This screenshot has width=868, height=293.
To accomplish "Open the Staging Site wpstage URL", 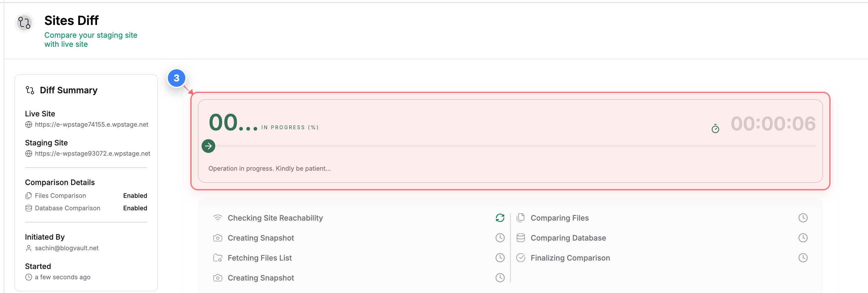I will click(93, 154).
